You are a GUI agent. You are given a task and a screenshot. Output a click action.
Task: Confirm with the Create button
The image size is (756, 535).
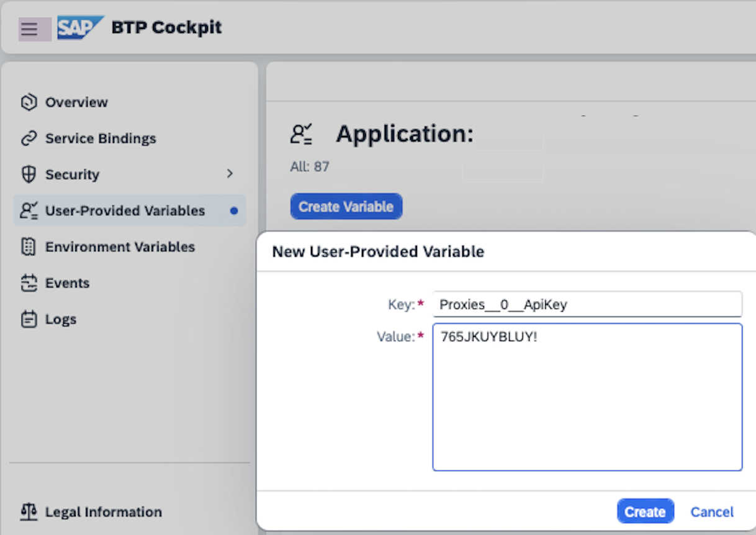(645, 512)
